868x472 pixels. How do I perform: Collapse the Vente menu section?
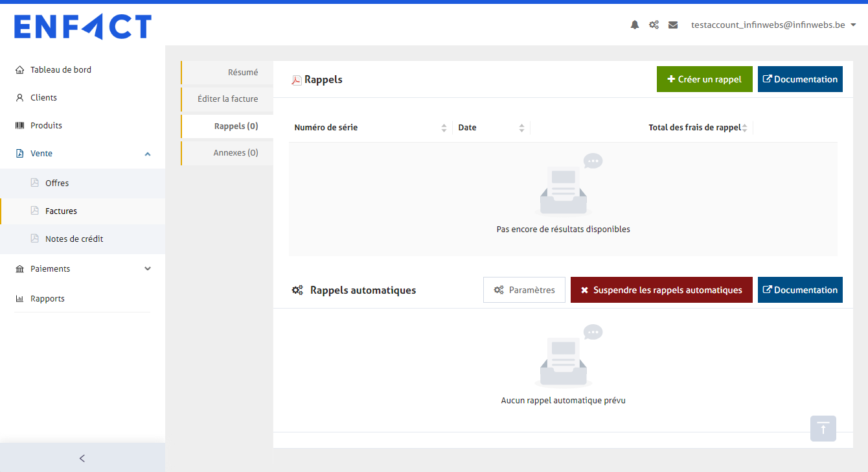click(147, 154)
